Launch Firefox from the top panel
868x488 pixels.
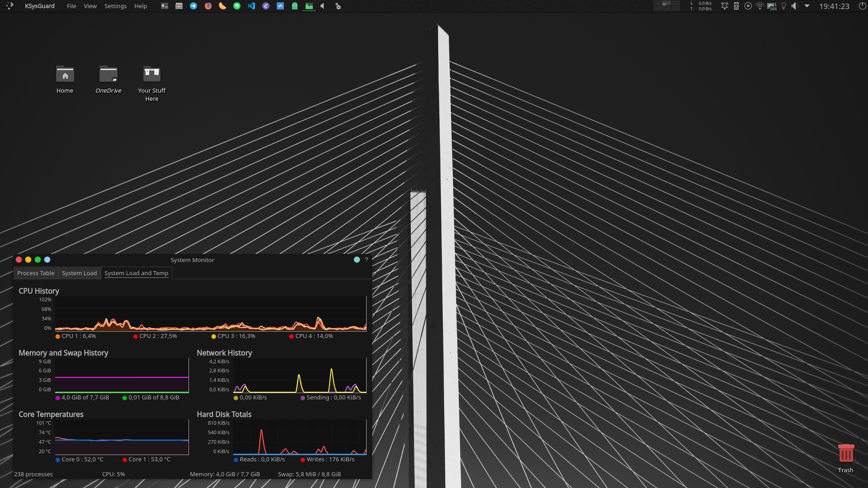click(x=208, y=6)
